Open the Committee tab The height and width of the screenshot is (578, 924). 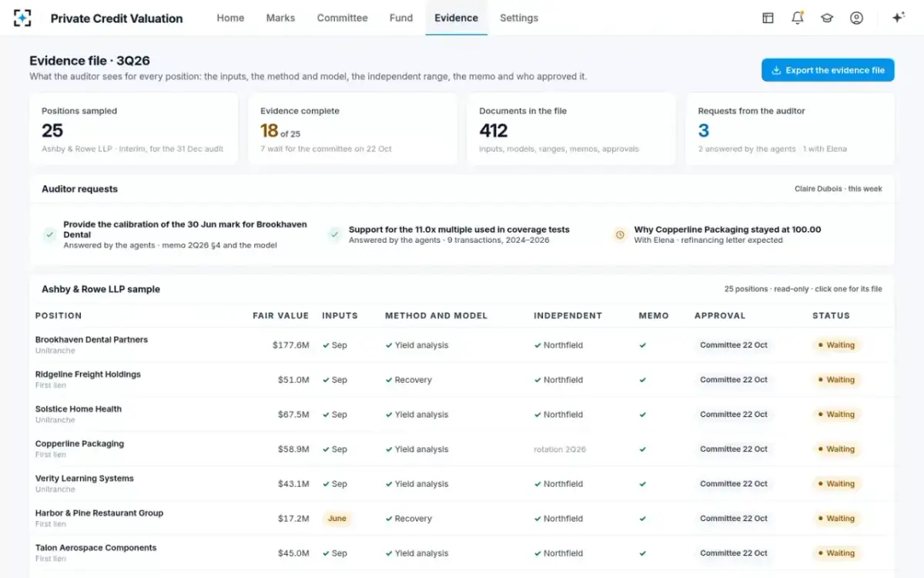(342, 18)
